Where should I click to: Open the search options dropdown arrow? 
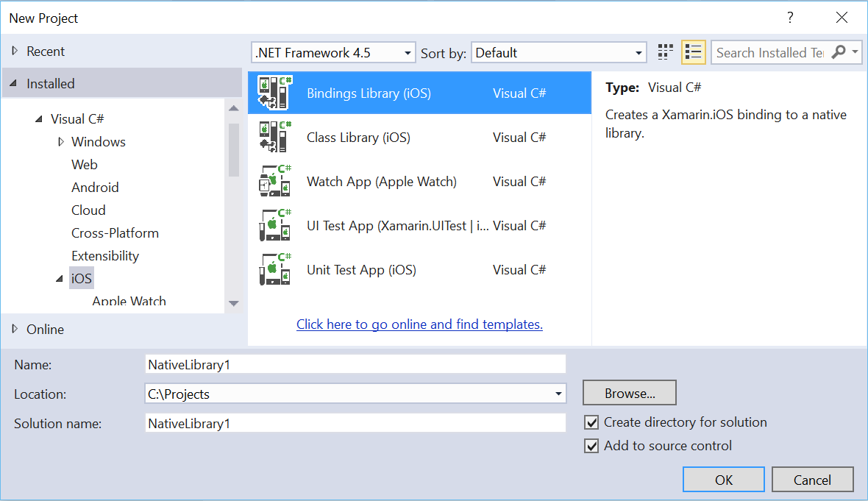(855, 52)
